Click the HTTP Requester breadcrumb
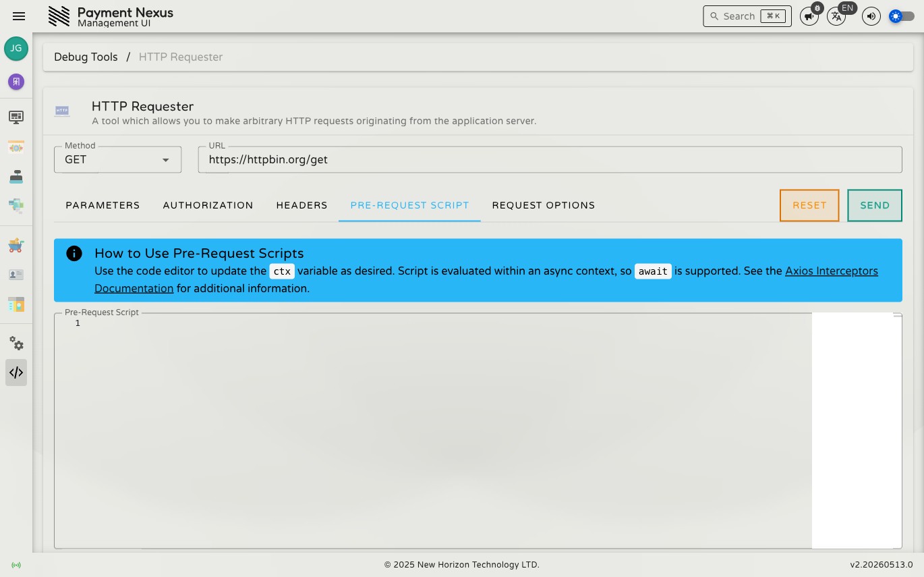 pyautogui.click(x=181, y=57)
